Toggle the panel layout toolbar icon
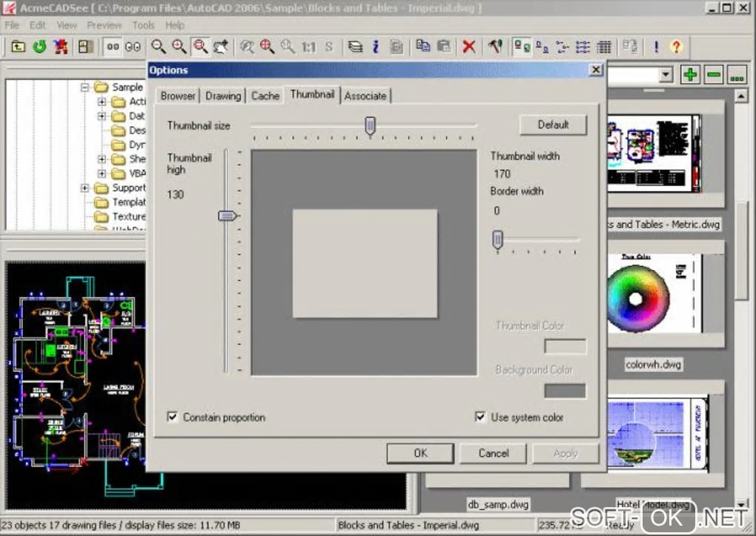This screenshot has height=536, width=756. coord(86,47)
